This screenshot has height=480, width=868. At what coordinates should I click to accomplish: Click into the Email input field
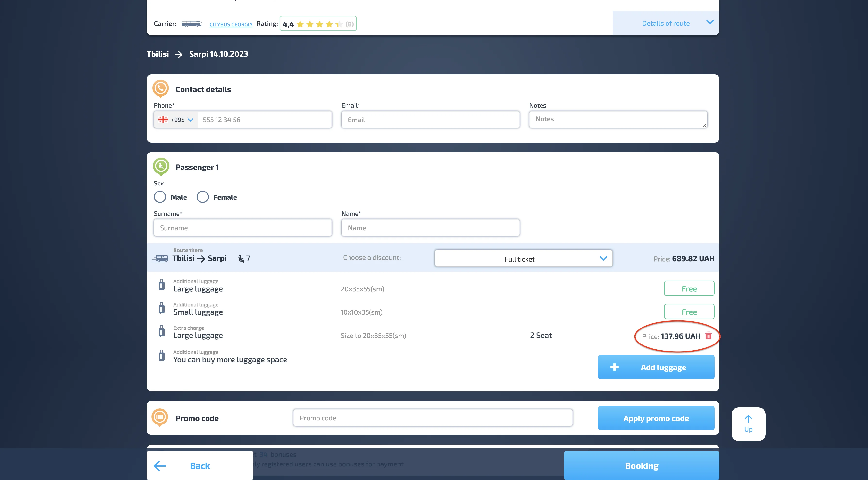[x=430, y=120]
